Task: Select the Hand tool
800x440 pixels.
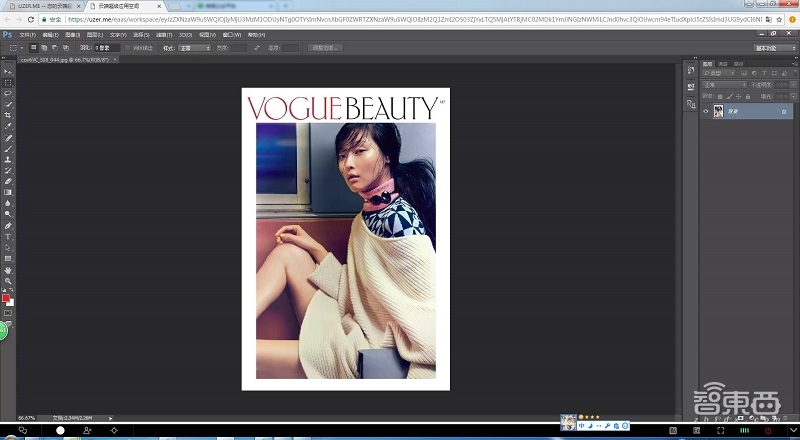Action: pyautogui.click(x=8, y=269)
